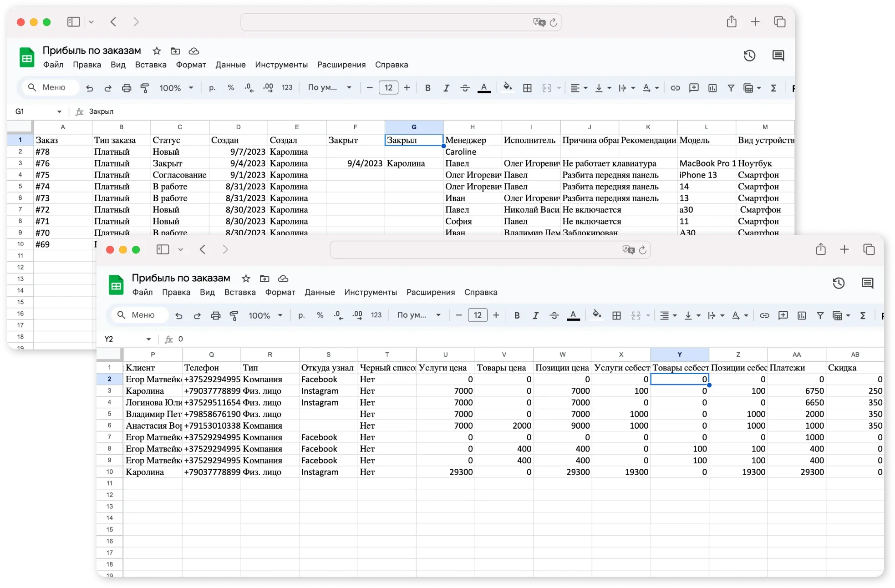The height and width of the screenshot is (588, 895).
Task: Expand the font dropdown in the bottom window
Action: (419, 315)
